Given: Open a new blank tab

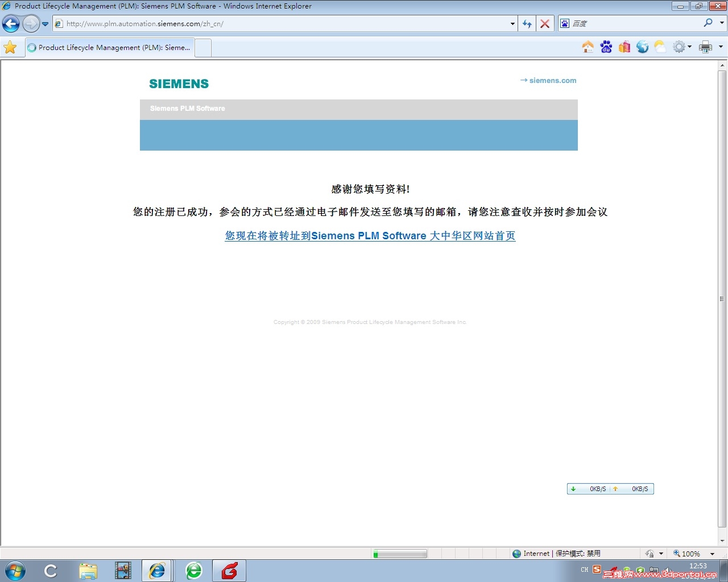Looking at the screenshot, I should point(203,48).
